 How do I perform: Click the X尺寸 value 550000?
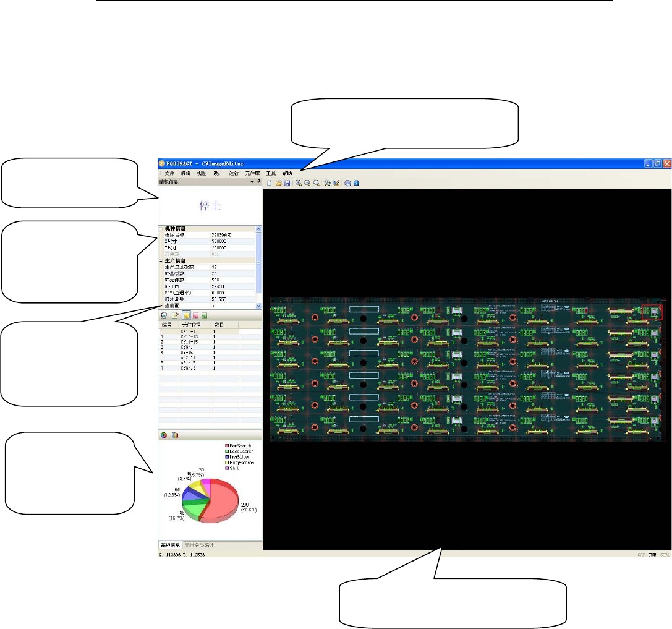[219, 241]
